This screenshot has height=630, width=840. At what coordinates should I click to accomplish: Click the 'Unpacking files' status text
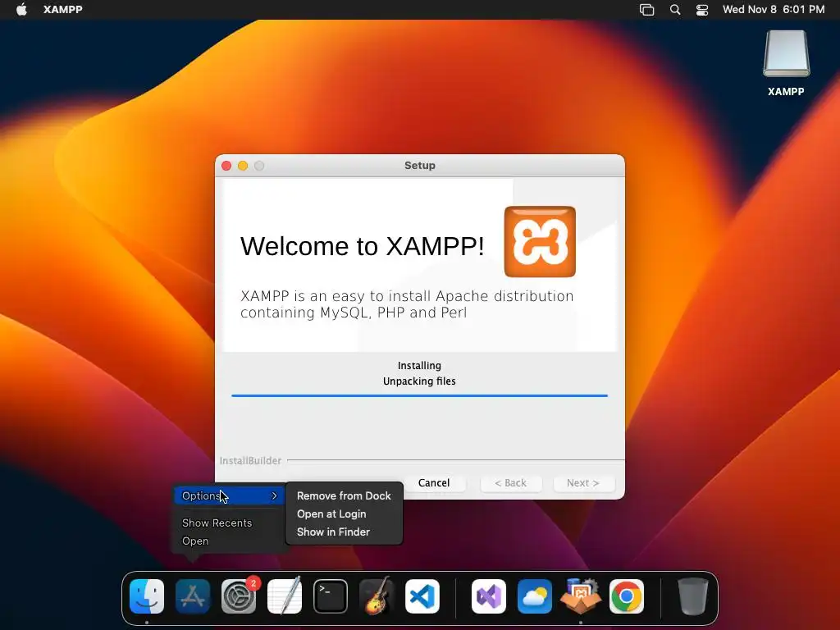pyautogui.click(x=419, y=381)
